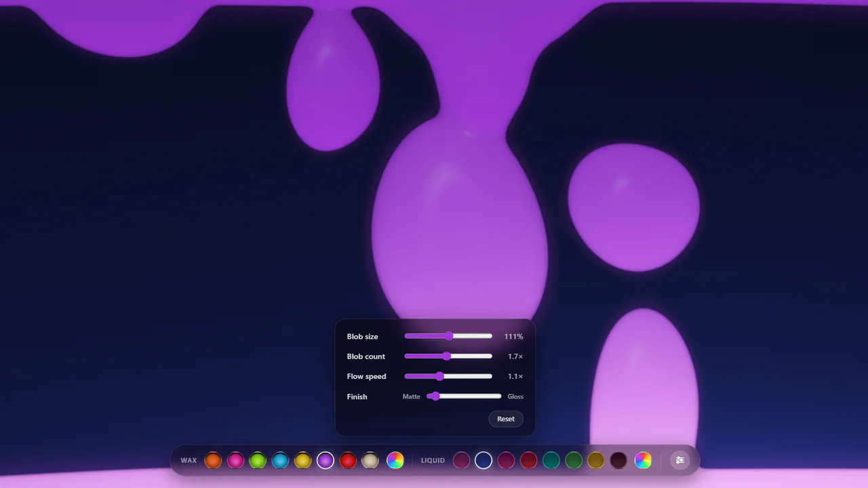This screenshot has width=868, height=488.
Task: Choose the bright red wax color
Action: pos(348,461)
